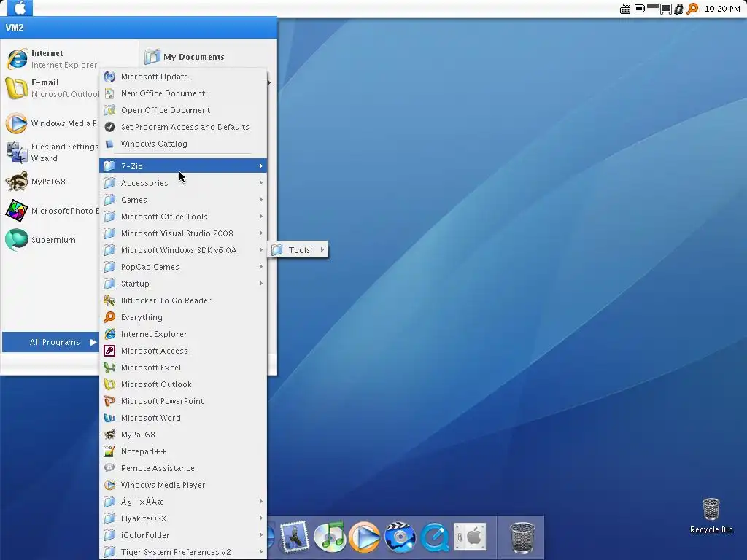Expand the FlyakiteOSX submenu
Image resolution: width=747 pixels, height=560 pixels.
(x=183, y=518)
